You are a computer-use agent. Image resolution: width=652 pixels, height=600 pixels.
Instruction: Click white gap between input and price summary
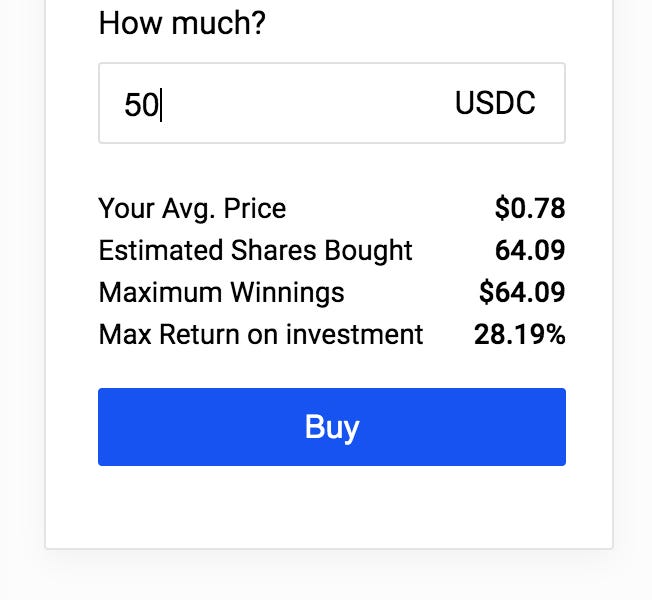(330, 167)
